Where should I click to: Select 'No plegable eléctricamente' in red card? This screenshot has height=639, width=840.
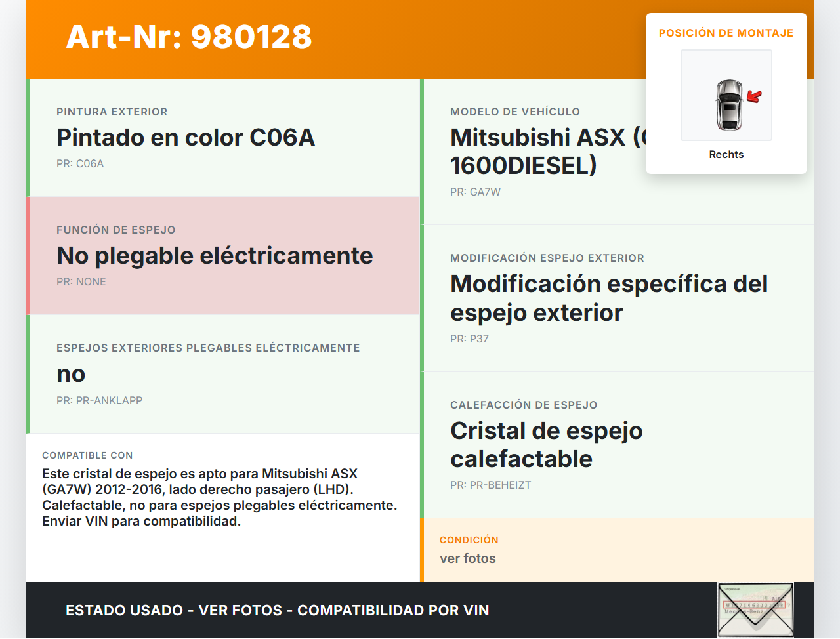pyautogui.click(x=215, y=256)
